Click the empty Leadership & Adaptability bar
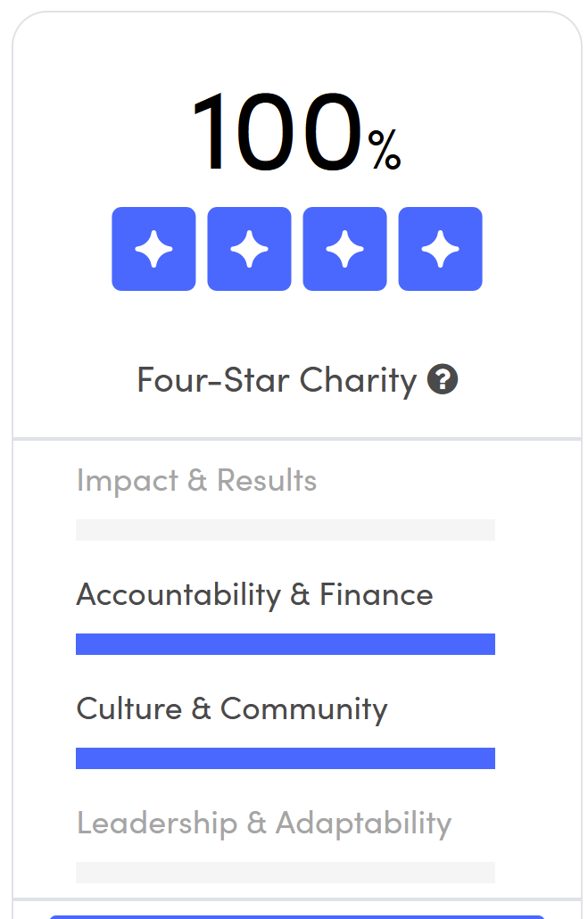The width and height of the screenshot is (588, 919). 286,873
